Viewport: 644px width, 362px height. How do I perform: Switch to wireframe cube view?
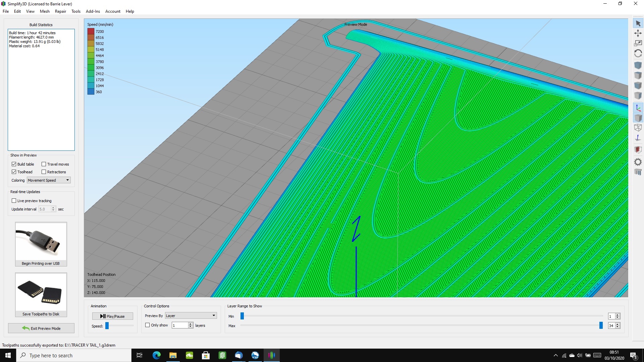[638, 128]
